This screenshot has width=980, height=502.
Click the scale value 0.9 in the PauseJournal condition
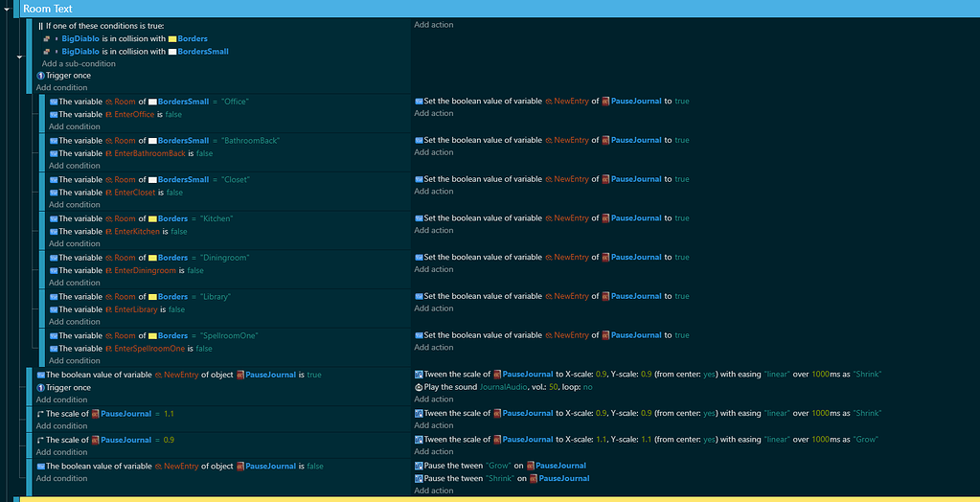click(x=169, y=440)
